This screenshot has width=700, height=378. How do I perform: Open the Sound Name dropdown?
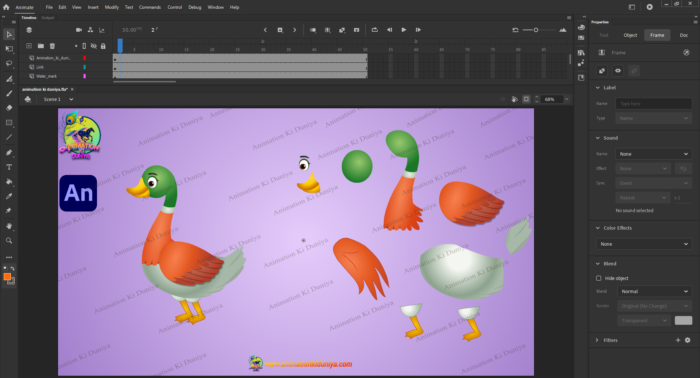(x=654, y=154)
